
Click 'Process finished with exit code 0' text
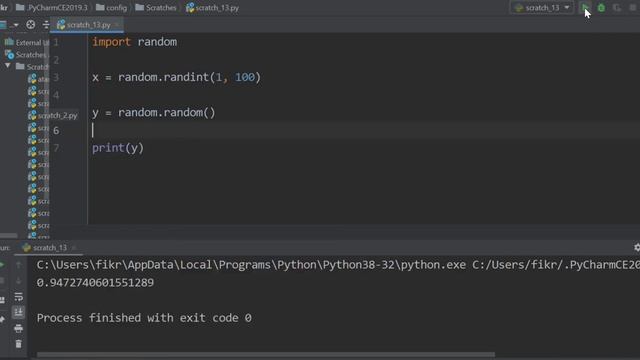click(x=144, y=318)
